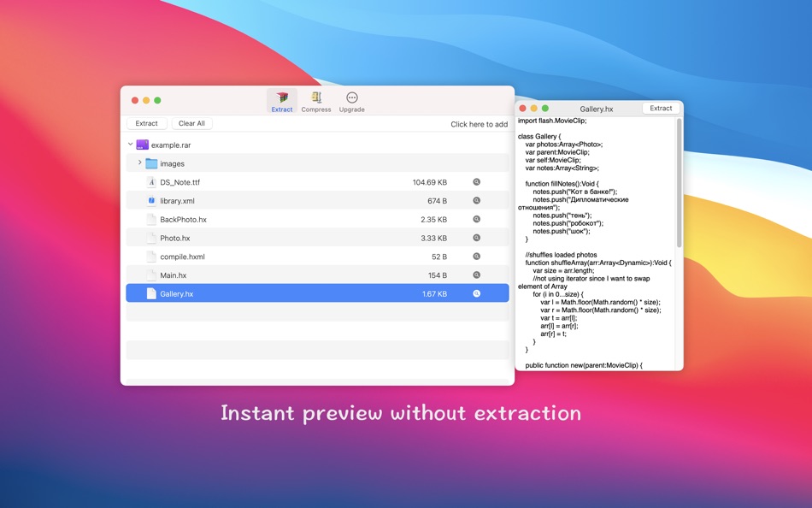
Task: Click the compile.hxml file icon
Action: [151, 257]
